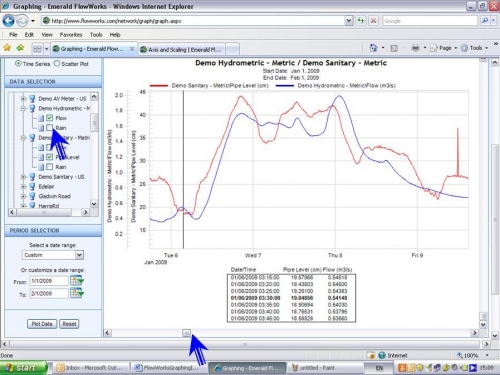Click the document icon beside Rain under Demo Hydrometric
The image size is (500, 375).
41,128
